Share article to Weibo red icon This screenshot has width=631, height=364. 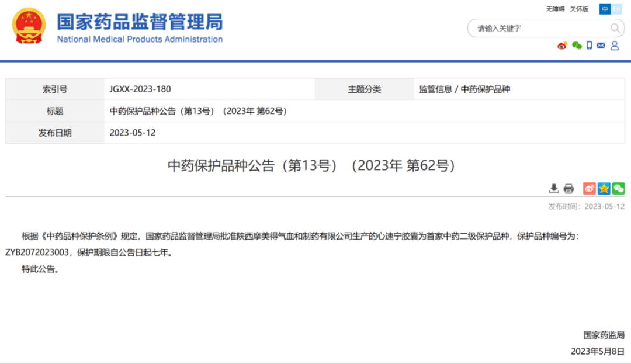pos(589,188)
